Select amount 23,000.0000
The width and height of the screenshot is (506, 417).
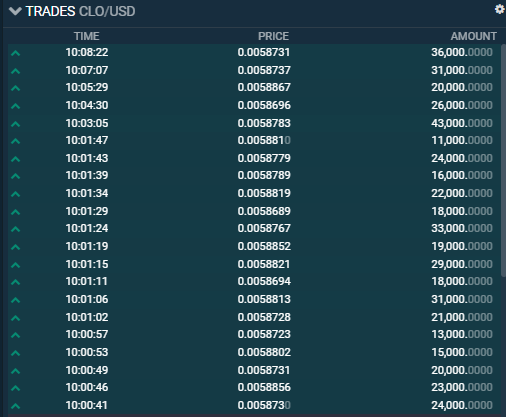click(462, 387)
